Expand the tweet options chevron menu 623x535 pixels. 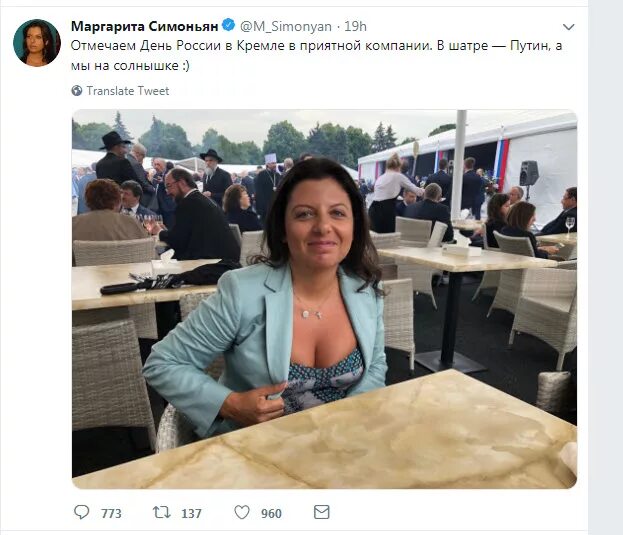tap(569, 27)
